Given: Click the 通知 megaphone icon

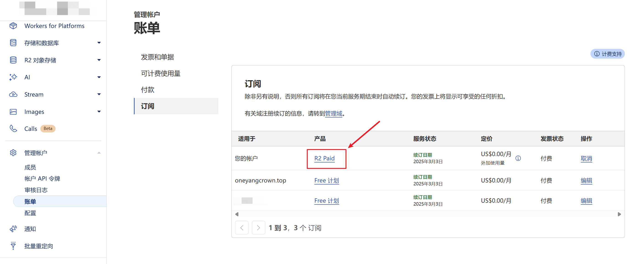Looking at the screenshot, I should [13, 229].
